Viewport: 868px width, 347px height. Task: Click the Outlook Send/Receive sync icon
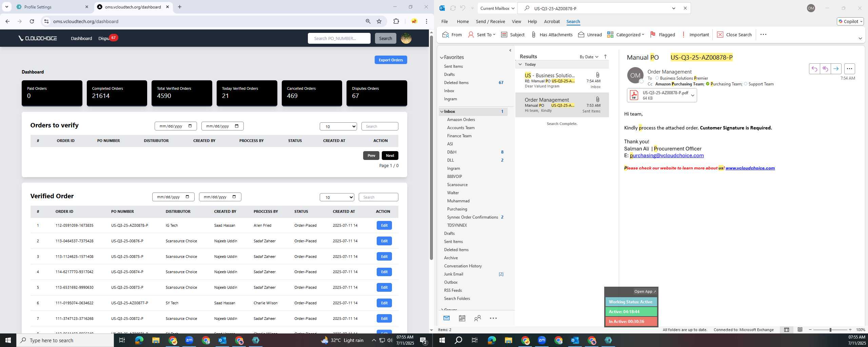click(453, 8)
